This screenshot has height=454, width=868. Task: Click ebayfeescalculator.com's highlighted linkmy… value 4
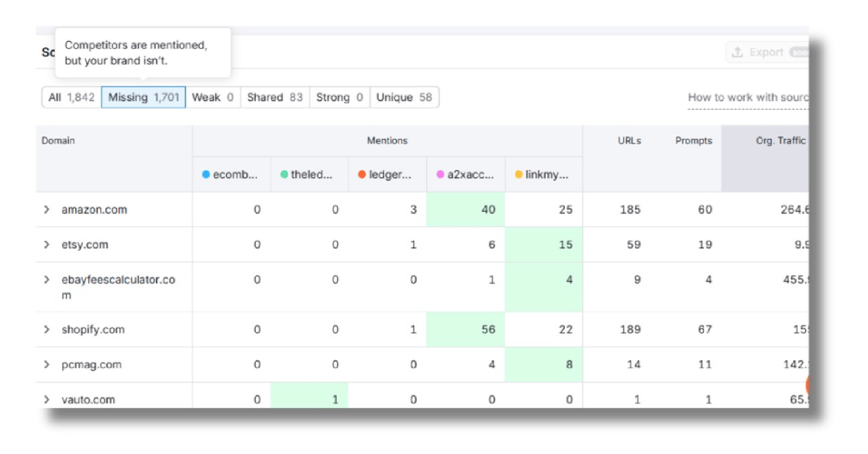(569, 280)
